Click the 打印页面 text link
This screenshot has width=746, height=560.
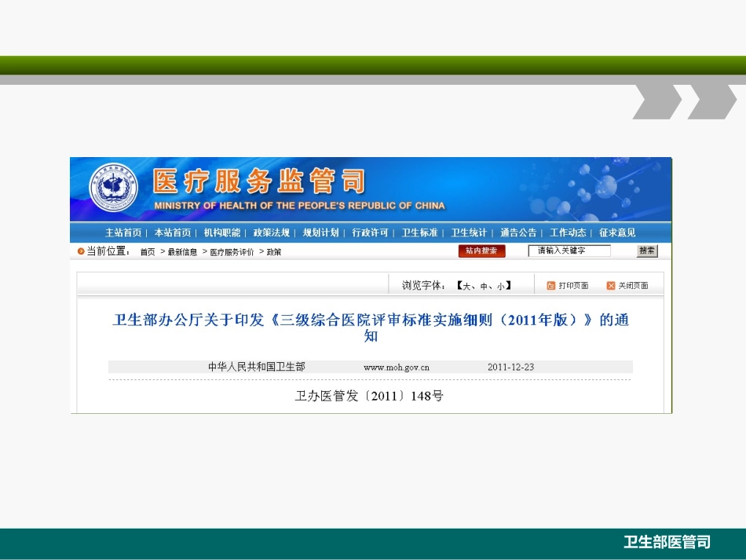[x=573, y=286]
